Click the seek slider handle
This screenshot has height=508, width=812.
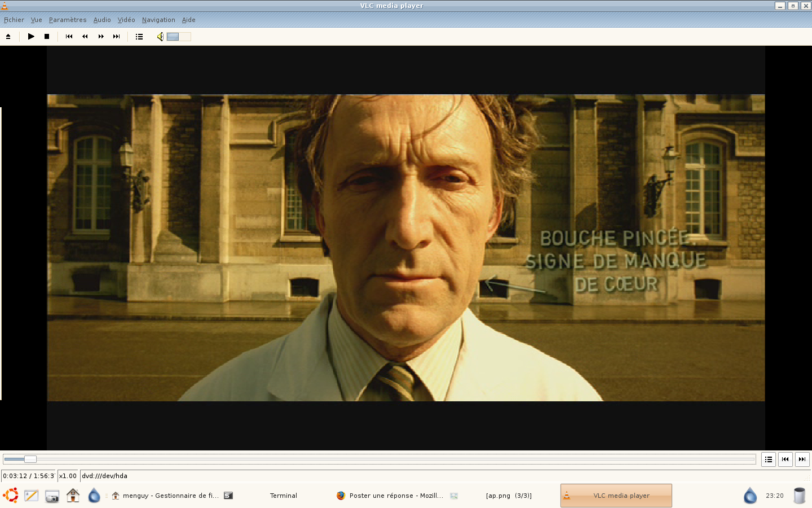(30, 459)
